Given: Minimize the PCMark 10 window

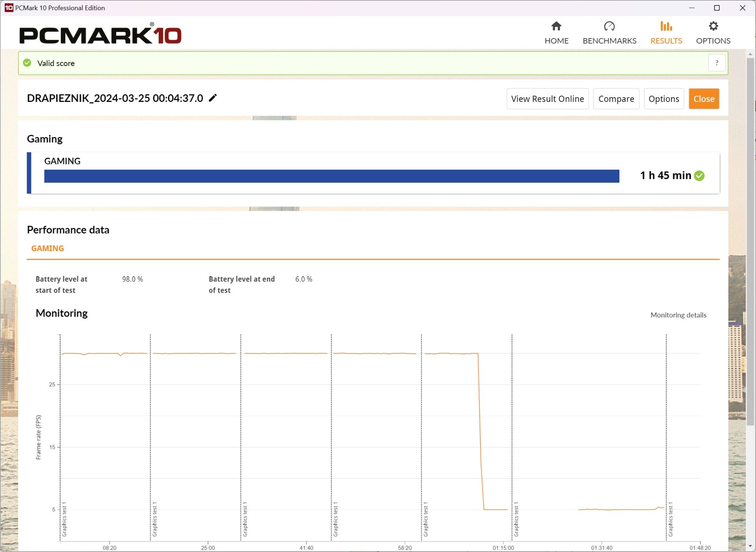Looking at the screenshot, I should [692, 8].
